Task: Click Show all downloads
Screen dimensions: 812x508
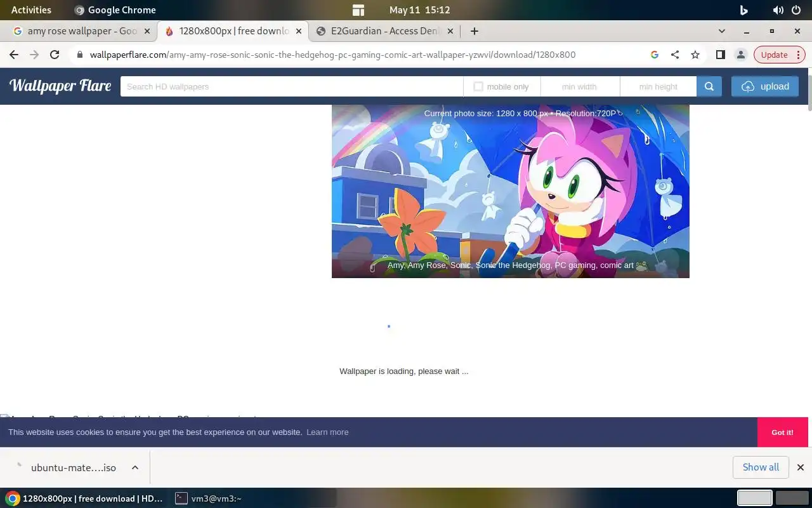Action: [761, 467]
